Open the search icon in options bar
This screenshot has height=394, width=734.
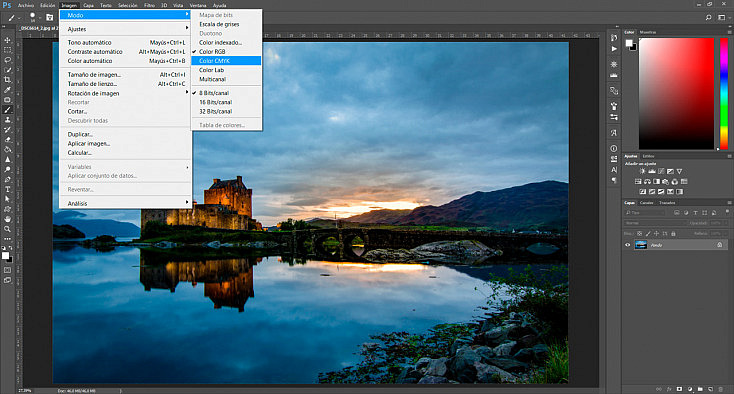(x=708, y=17)
